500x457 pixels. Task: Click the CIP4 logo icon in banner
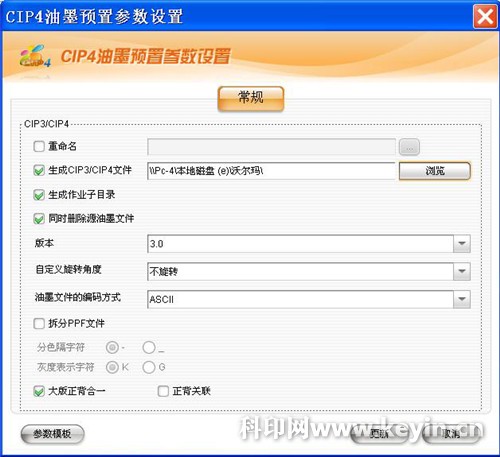[35, 56]
